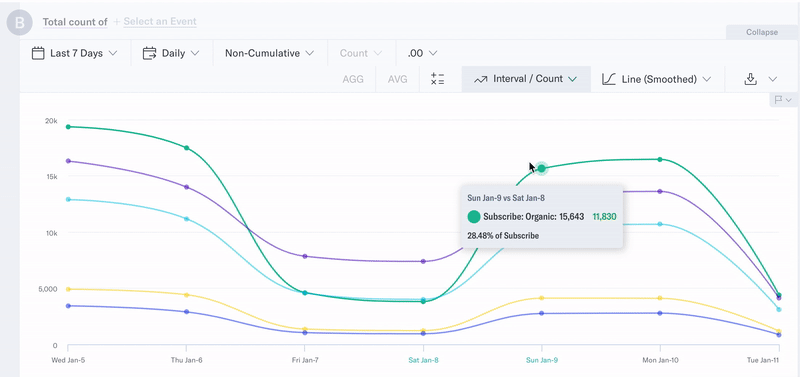800x377 pixels.
Task: Click the flag annotation icon
Action: (x=778, y=100)
